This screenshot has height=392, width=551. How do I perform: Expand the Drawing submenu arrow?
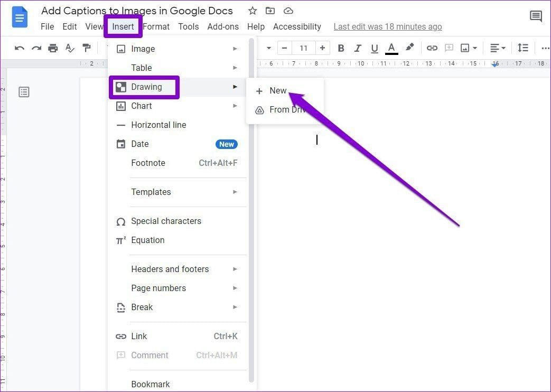point(235,87)
